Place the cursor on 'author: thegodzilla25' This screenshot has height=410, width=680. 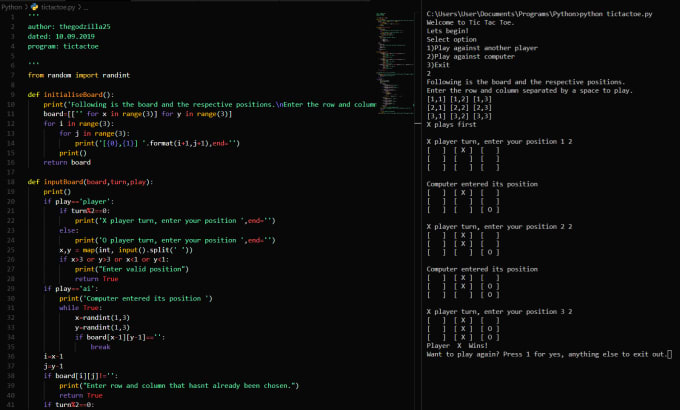click(x=69, y=26)
